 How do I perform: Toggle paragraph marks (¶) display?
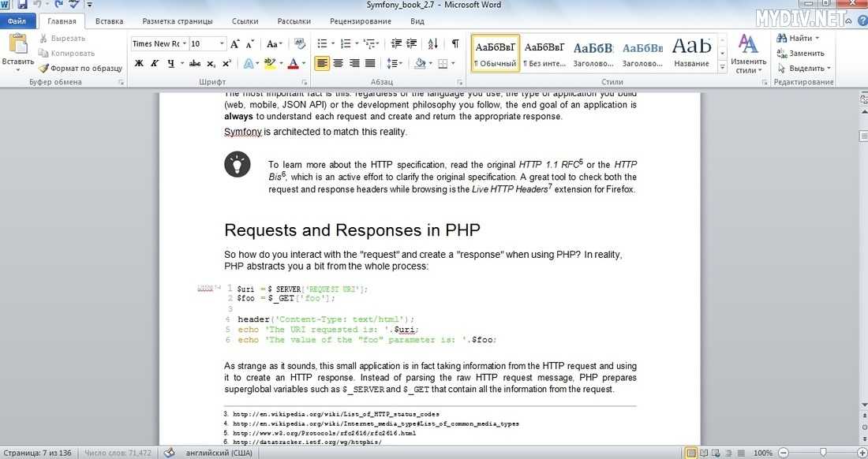click(455, 43)
